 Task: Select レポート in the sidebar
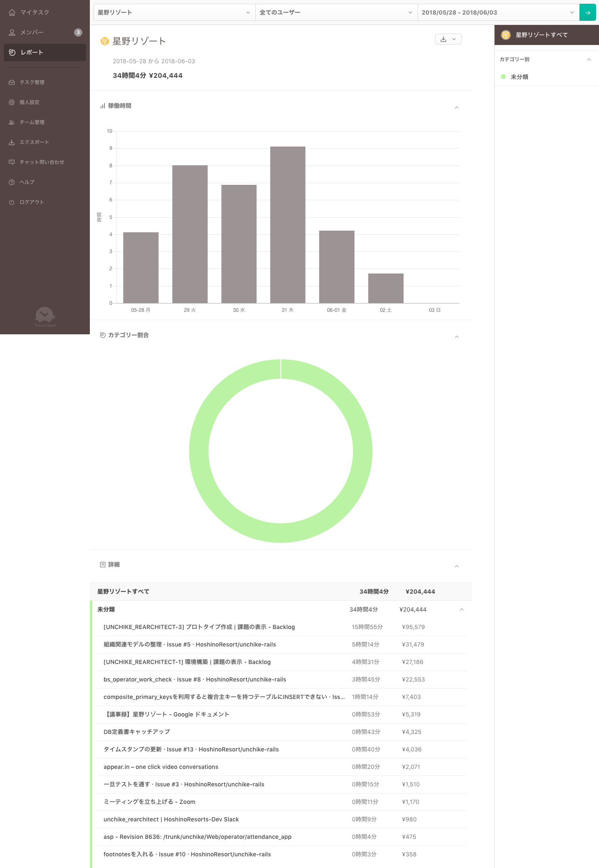tap(45, 52)
